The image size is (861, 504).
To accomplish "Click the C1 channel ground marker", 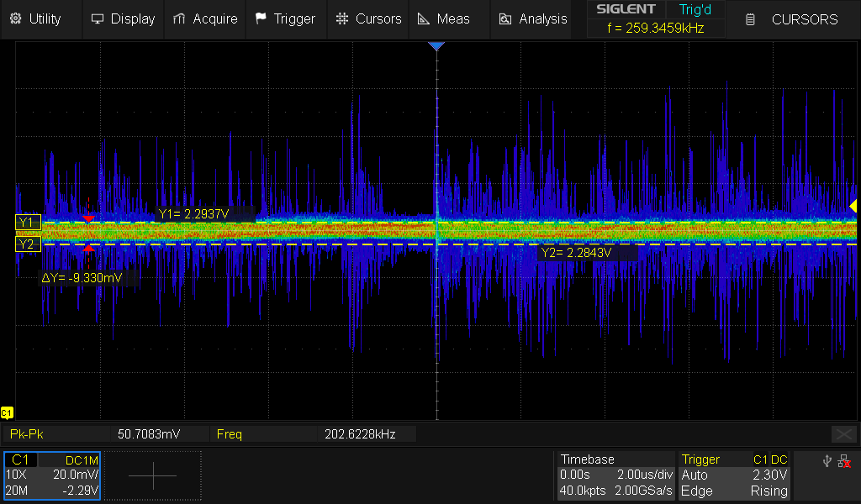I will coord(7,412).
